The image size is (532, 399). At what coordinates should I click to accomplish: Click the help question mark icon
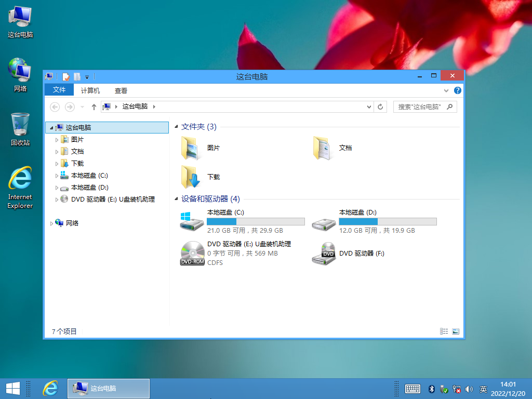pyautogui.click(x=458, y=90)
